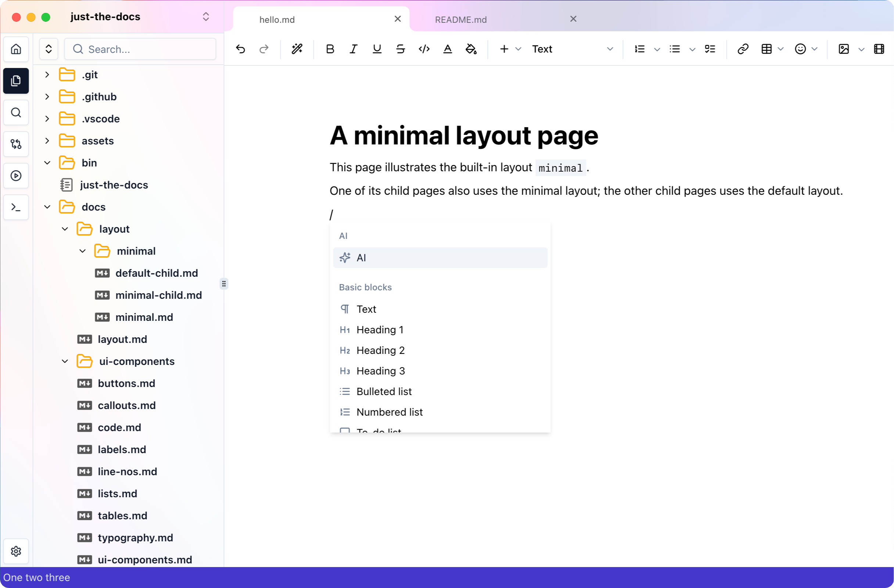Toggle bold formatting
The width and height of the screenshot is (894, 588).
(x=330, y=49)
